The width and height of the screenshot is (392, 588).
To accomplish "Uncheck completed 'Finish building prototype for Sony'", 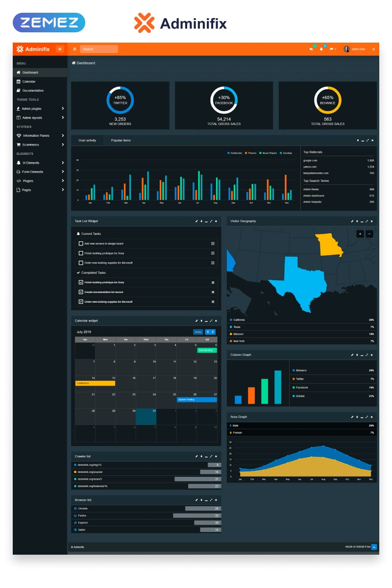I will pos(81,282).
